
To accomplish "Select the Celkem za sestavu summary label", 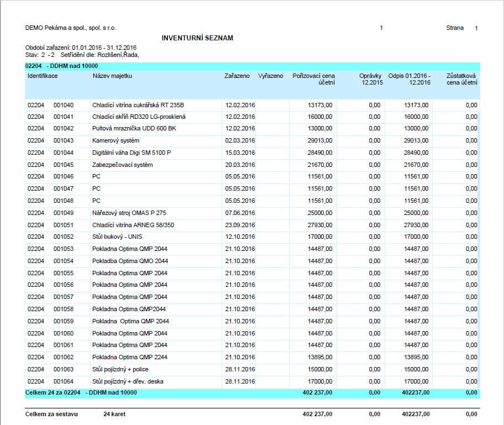I will pyautogui.click(x=49, y=414).
